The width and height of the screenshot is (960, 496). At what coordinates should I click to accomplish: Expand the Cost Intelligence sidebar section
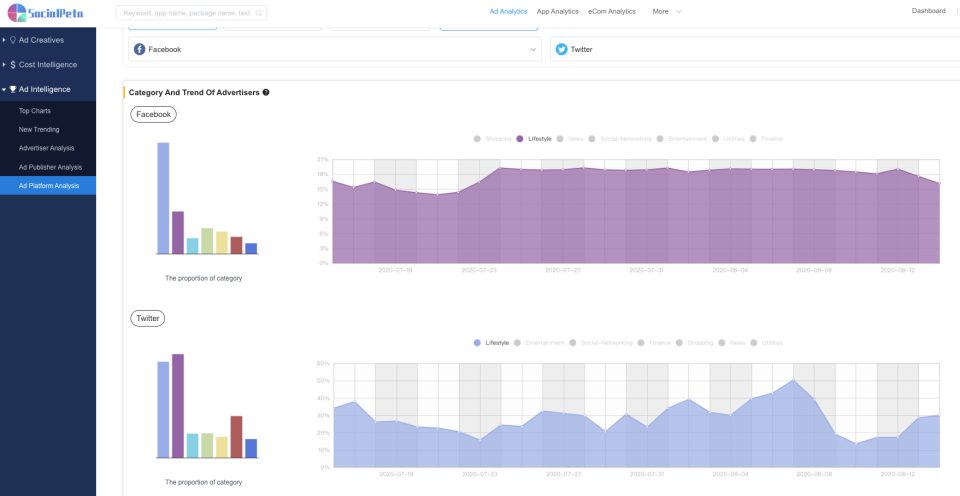click(x=48, y=64)
